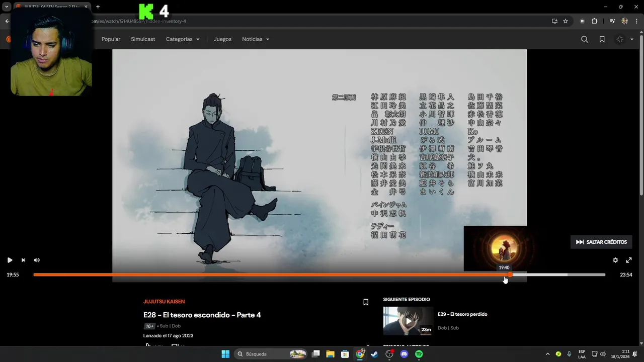Open volume control in system tray

tap(603, 354)
